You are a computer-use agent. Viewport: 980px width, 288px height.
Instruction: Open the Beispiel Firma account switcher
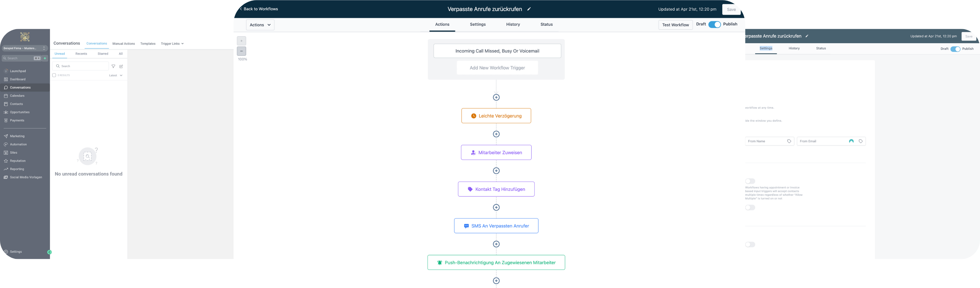(x=25, y=48)
